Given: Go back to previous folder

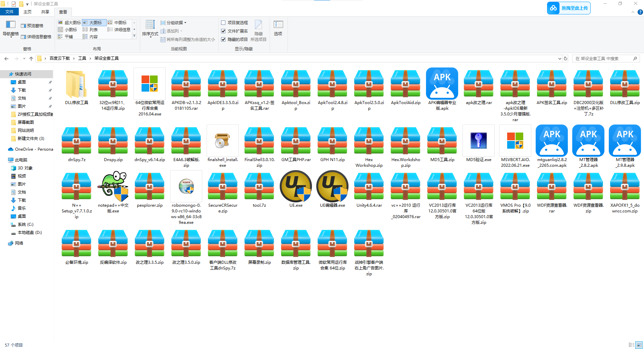Looking at the screenshot, I should pos(6,58).
